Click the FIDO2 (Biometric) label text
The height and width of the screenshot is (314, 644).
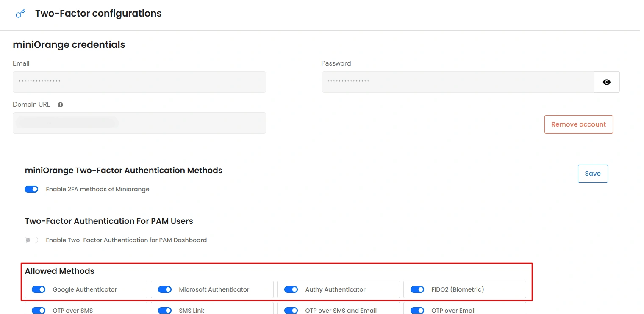click(458, 289)
